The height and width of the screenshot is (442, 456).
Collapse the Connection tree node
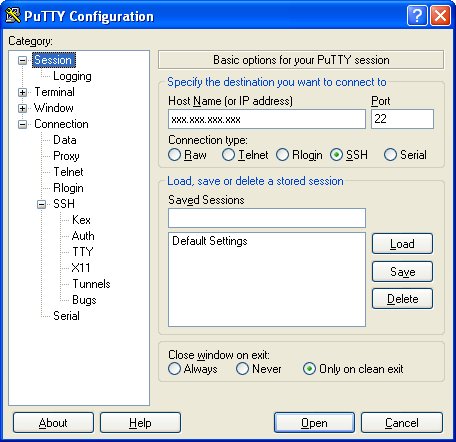[22, 124]
